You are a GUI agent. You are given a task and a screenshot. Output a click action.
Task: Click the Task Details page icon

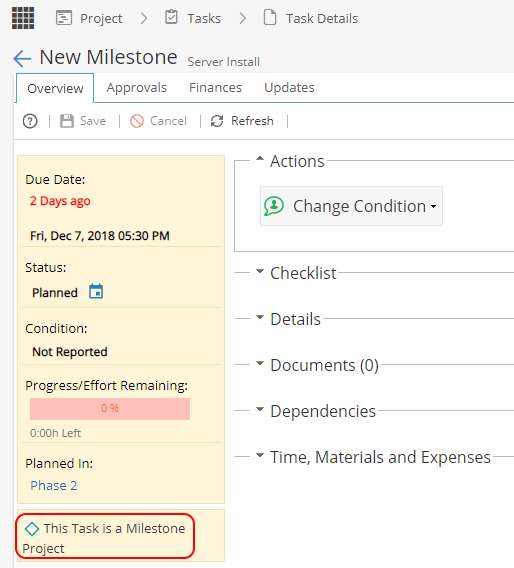point(270,17)
